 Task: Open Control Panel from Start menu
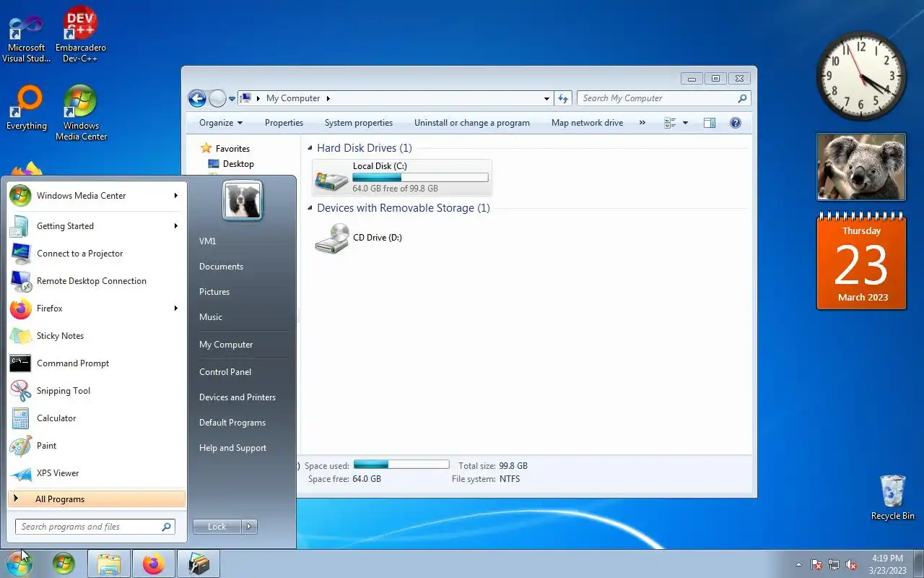(225, 372)
